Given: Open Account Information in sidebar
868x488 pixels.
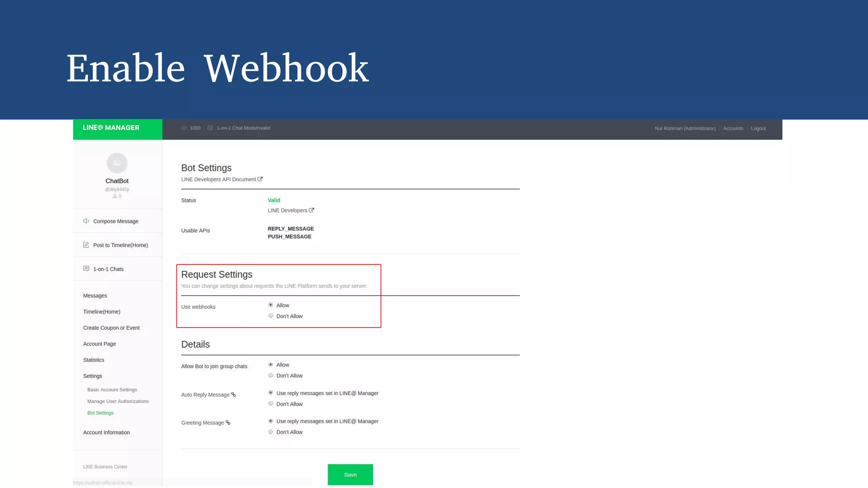Looking at the screenshot, I should 106,433.
